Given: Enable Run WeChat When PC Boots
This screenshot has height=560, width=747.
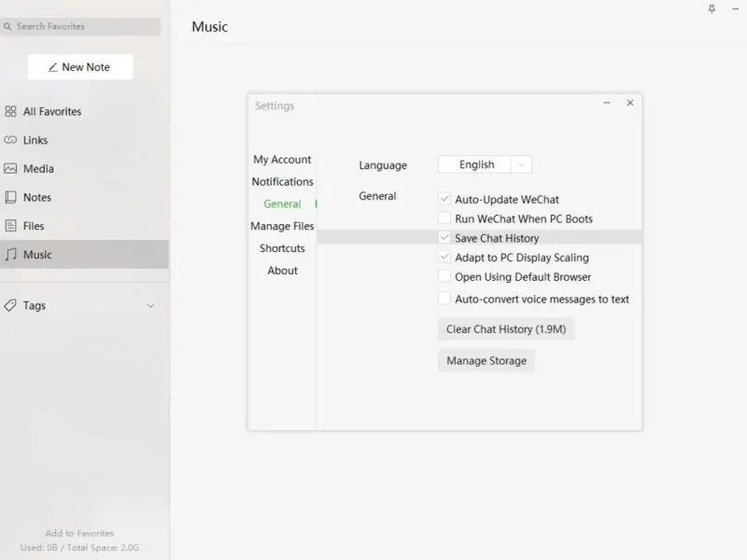Looking at the screenshot, I should click(x=444, y=218).
